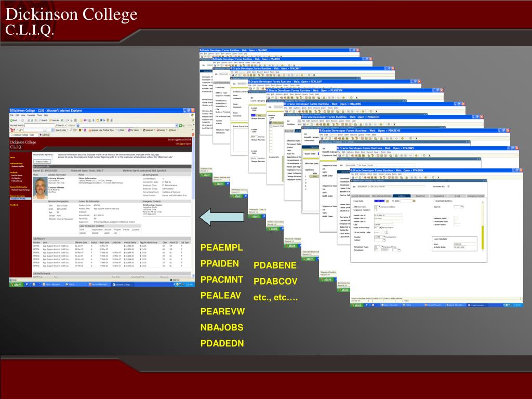Image resolution: width=532 pixels, height=399 pixels.
Task: Click the 'here' logout link
Action: pyautogui.click(x=181, y=144)
